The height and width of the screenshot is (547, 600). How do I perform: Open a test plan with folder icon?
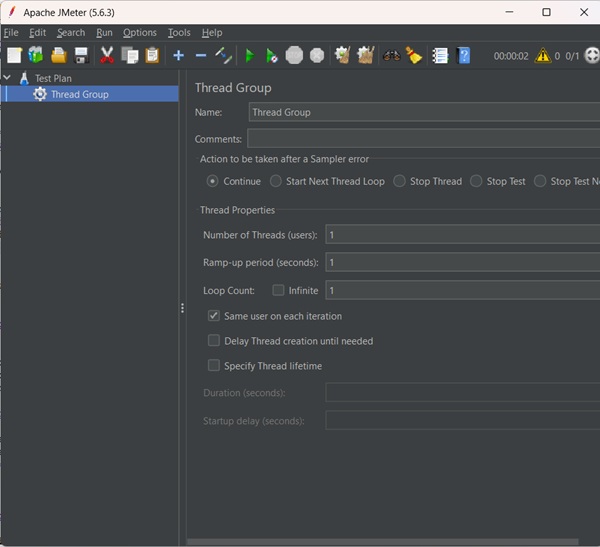pos(59,55)
